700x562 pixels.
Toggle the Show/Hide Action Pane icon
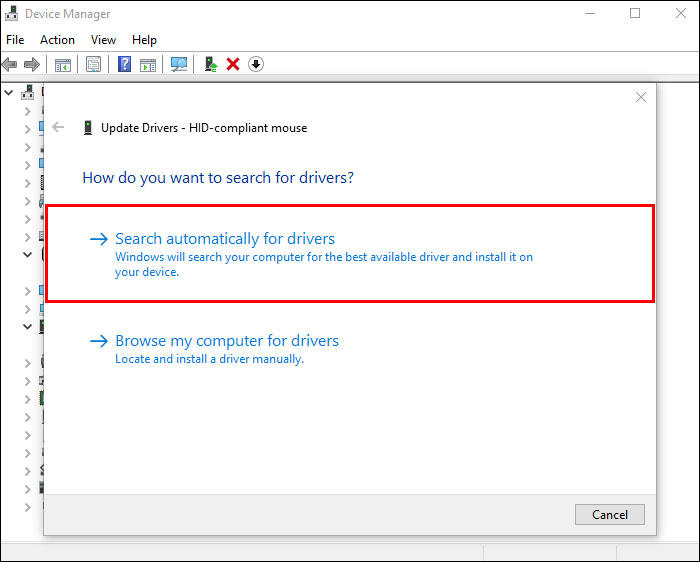148,64
